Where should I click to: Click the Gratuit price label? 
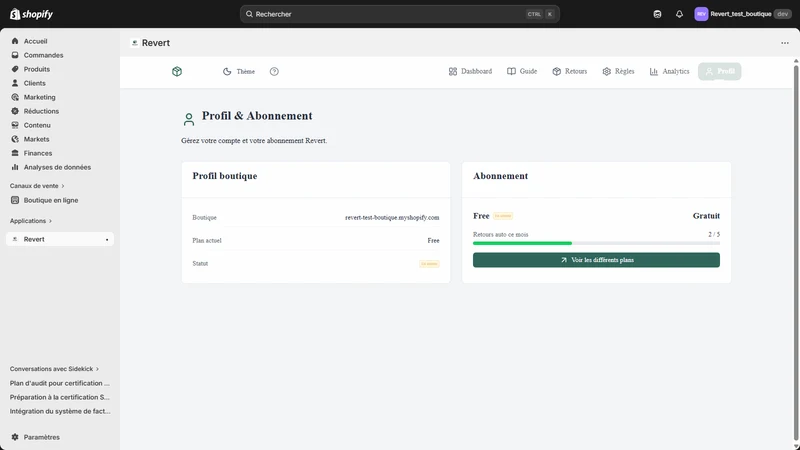[706, 216]
